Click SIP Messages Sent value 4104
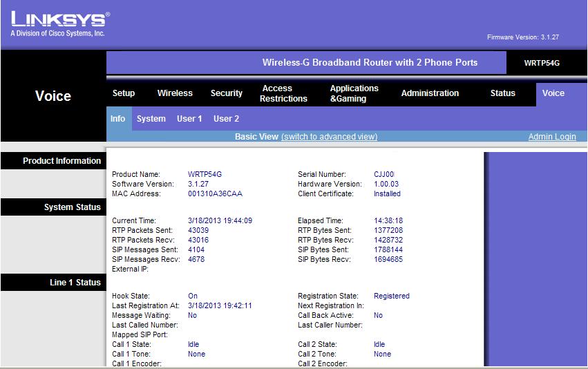Image resolution: width=588 pixels, height=369 pixels. [x=196, y=249]
